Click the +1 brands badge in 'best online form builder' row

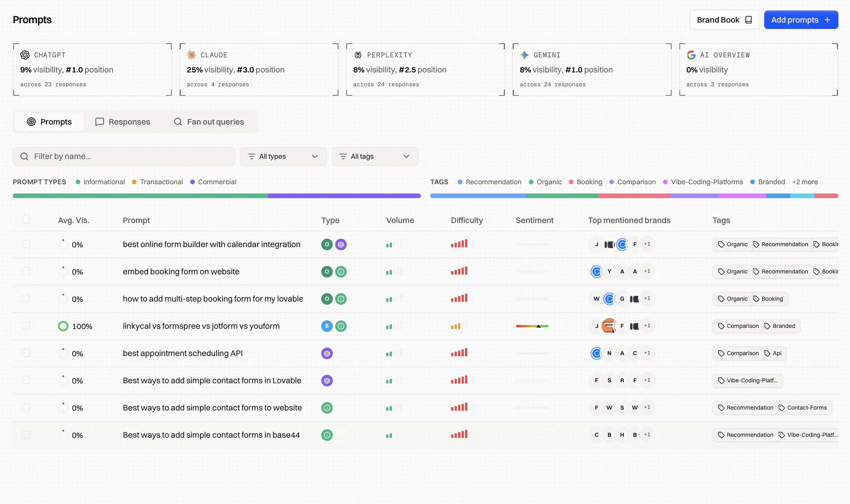point(647,244)
